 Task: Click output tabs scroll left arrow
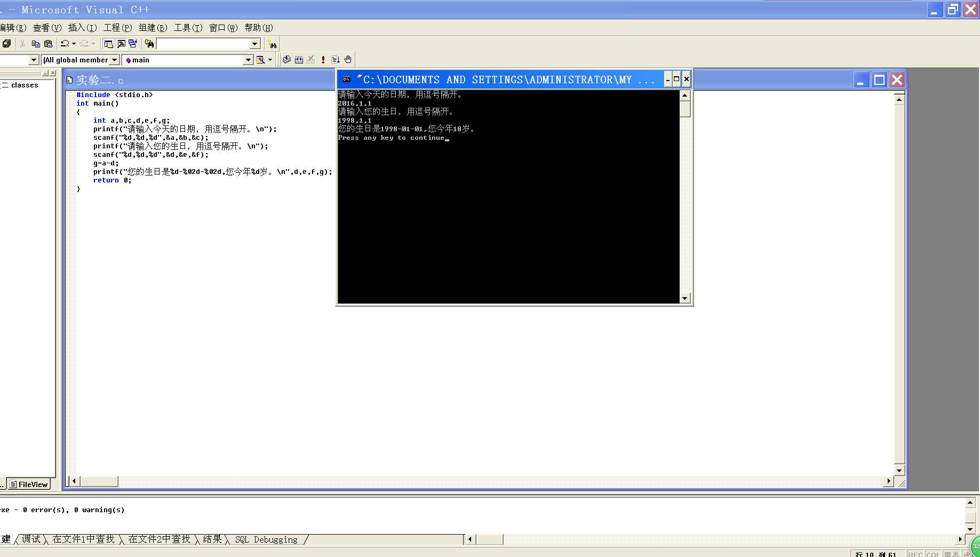coord(470,539)
